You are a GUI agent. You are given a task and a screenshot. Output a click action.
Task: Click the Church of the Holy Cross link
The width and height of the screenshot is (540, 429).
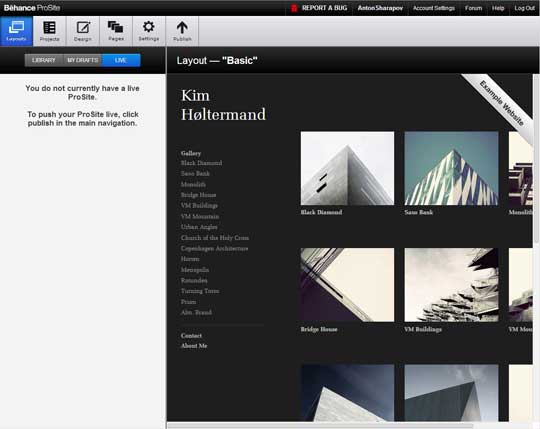[215, 238]
